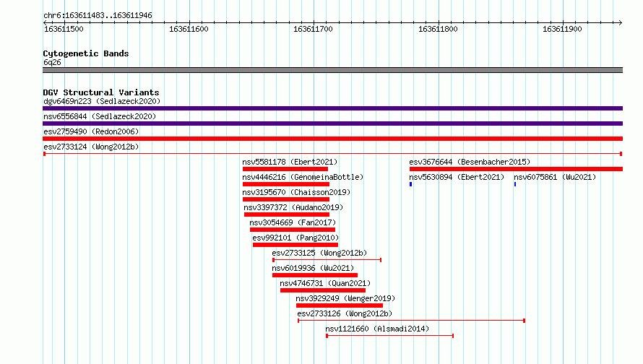
Task: Select the purple bar under dgv6469n223
Action: coord(332,108)
